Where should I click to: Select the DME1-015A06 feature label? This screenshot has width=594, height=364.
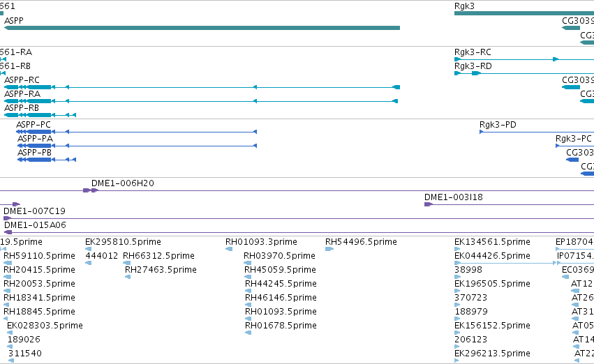[x=35, y=225]
